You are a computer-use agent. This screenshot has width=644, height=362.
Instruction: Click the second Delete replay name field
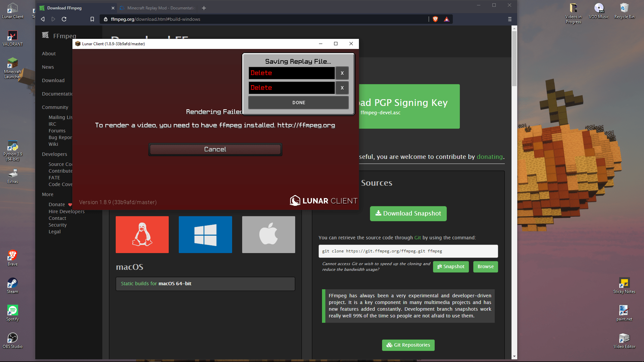tap(291, 88)
